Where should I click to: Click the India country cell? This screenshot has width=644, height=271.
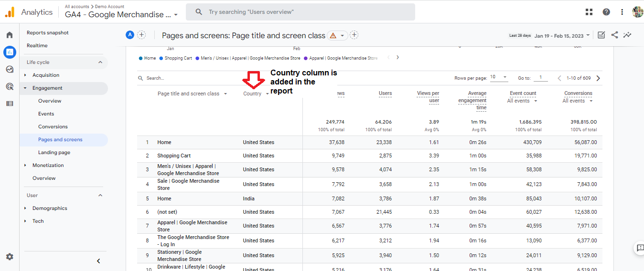(x=248, y=198)
